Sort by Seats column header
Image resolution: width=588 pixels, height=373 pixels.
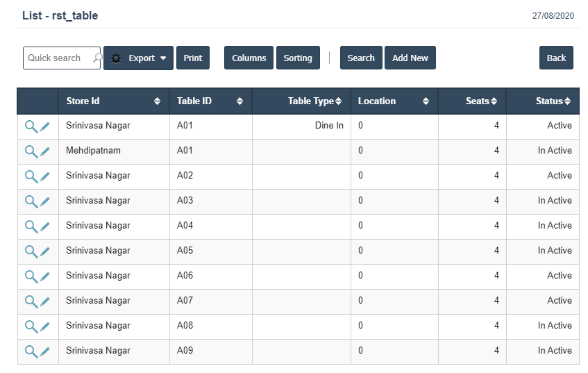(494, 101)
